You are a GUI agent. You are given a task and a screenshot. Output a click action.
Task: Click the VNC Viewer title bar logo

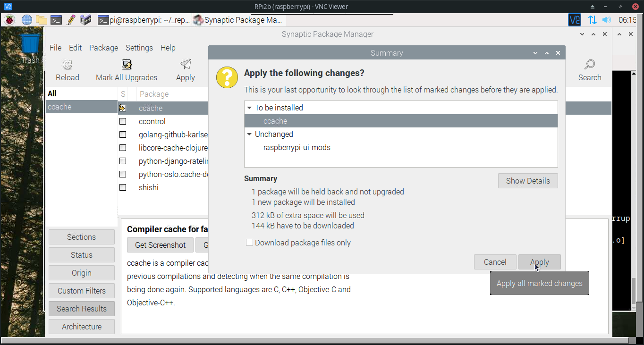coord(7,7)
